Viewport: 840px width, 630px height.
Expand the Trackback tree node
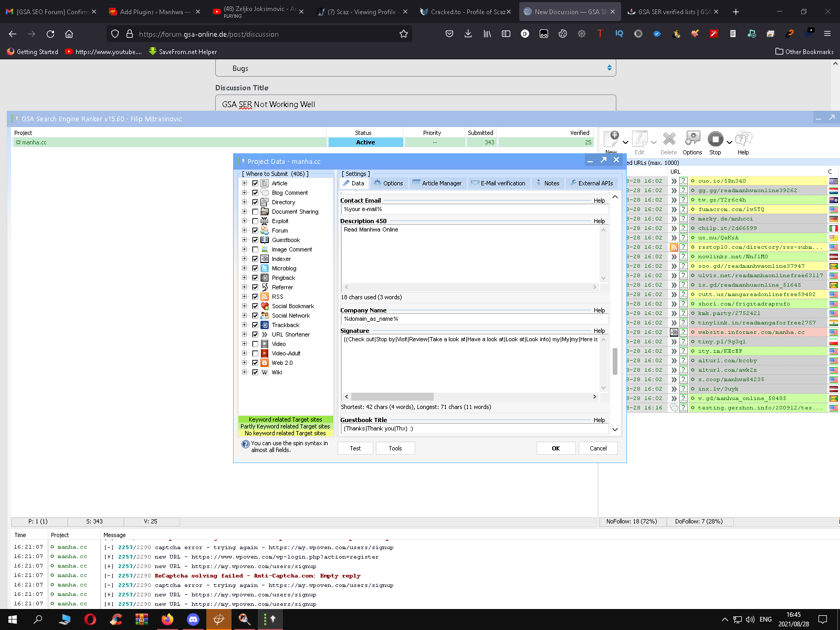click(x=244, y=325)
